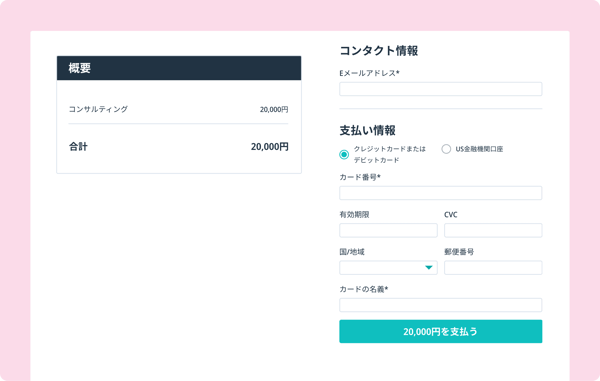Click the 合計 label
This screenshot has height=381, width=600.
78,147
